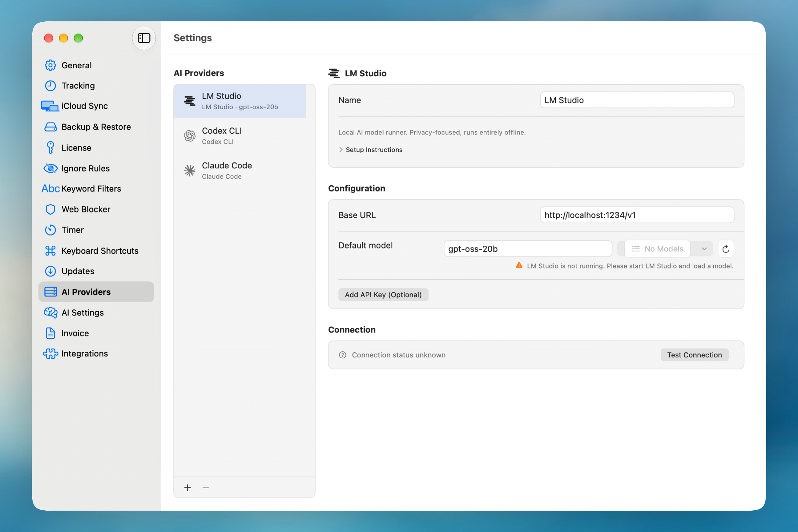Click the Codex CLI logo icon

[190, 136]
